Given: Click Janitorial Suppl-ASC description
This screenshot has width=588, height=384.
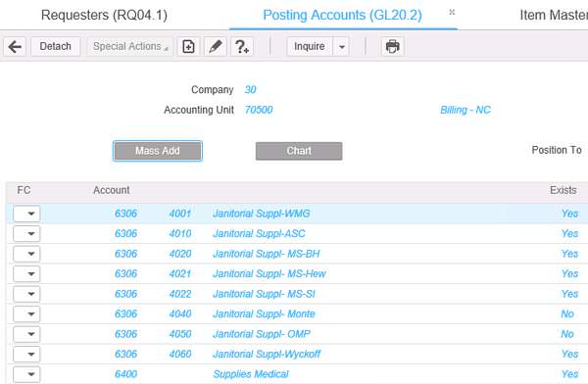Looking at the screenshot, I should (259, 233).
